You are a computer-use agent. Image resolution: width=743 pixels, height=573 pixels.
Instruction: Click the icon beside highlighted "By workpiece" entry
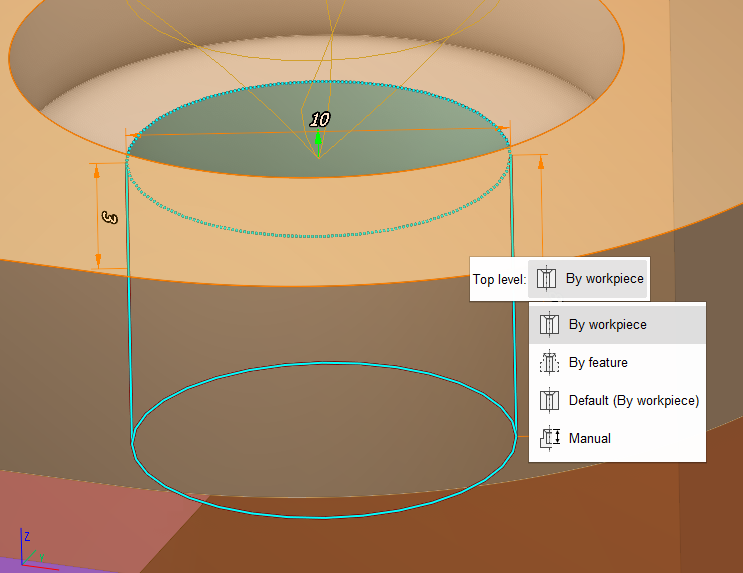pyautogui.click(x=548, y=324)
